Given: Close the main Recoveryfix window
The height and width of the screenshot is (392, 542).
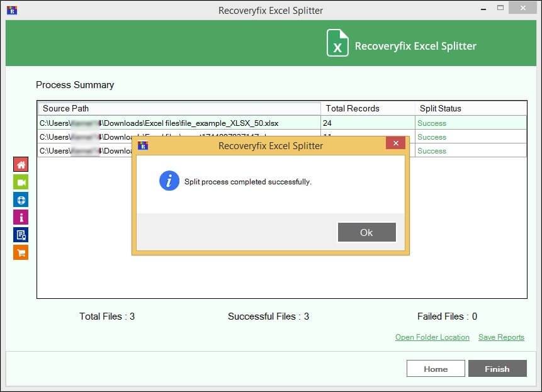Looking at the screenshot, I should point(522,8).
